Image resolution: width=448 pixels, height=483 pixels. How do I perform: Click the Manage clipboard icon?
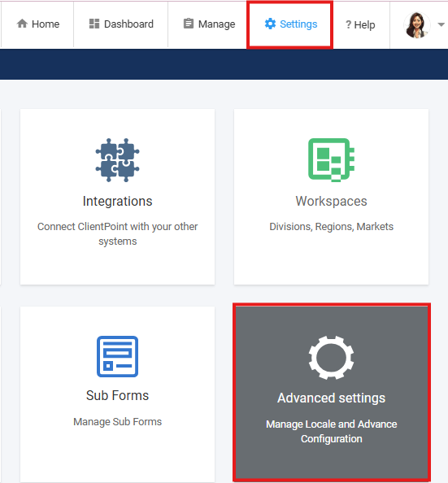coord(189,24)
